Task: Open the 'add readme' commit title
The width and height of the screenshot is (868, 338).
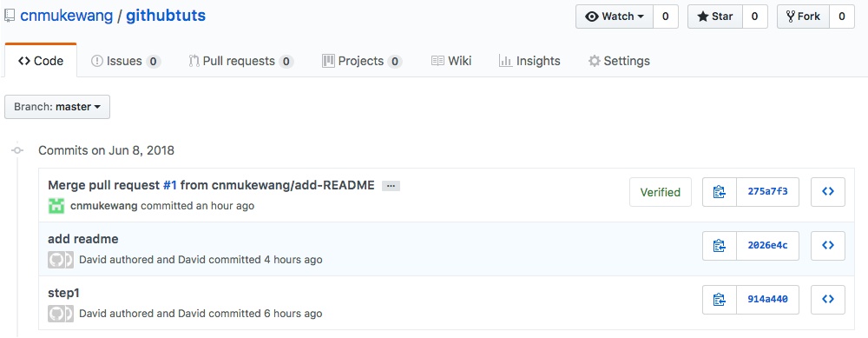Action: 83,239
